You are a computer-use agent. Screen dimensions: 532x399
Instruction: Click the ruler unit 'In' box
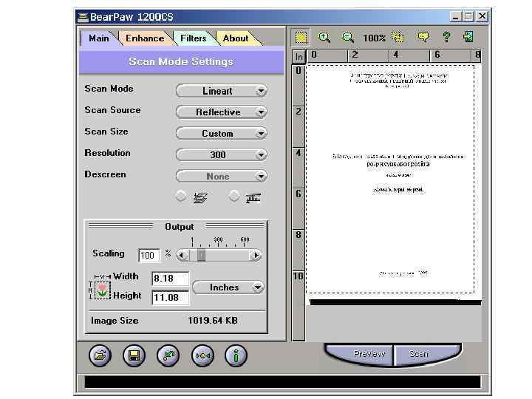(x=299, y=57)
